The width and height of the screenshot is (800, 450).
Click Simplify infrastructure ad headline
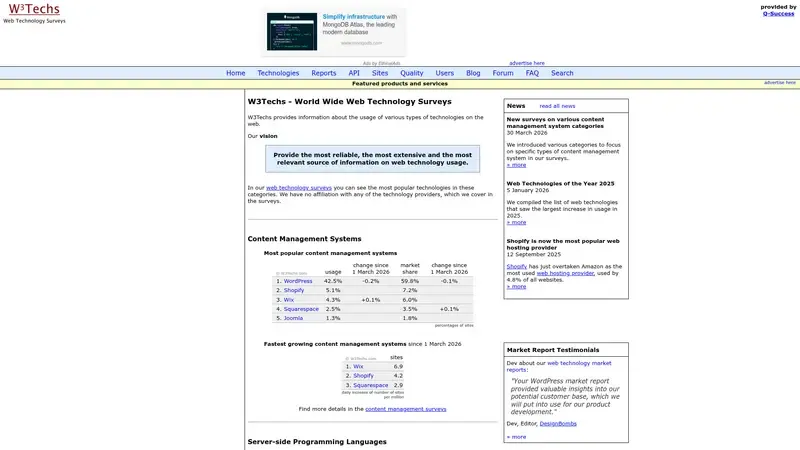pos(354,17)
